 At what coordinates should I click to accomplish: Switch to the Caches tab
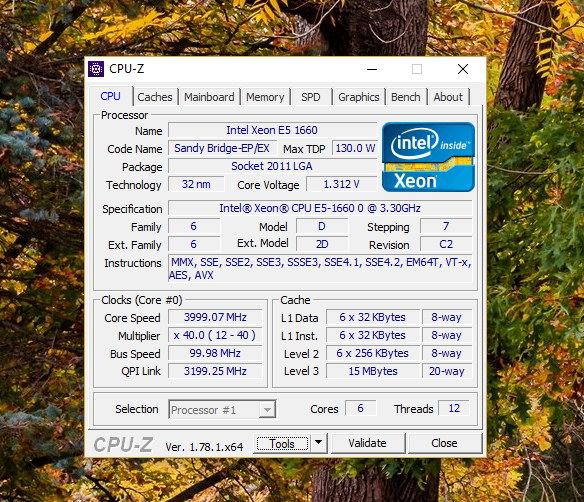coord(155,97)
